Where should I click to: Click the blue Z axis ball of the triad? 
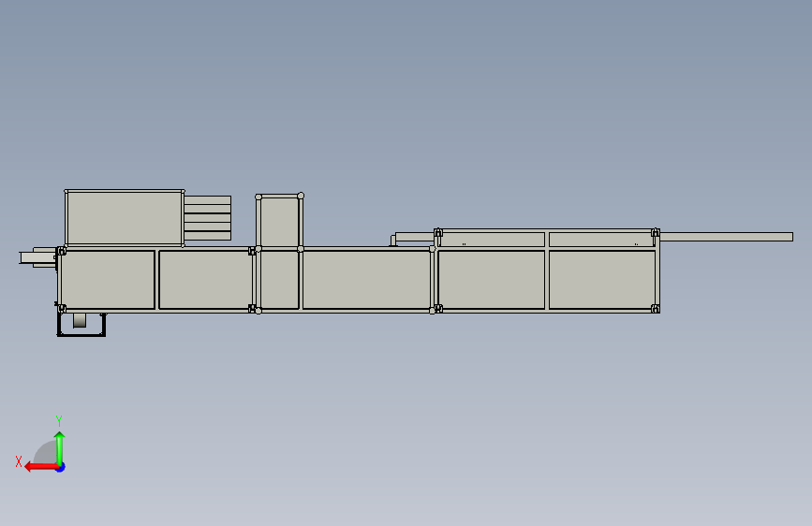click(x=61, y=468)
